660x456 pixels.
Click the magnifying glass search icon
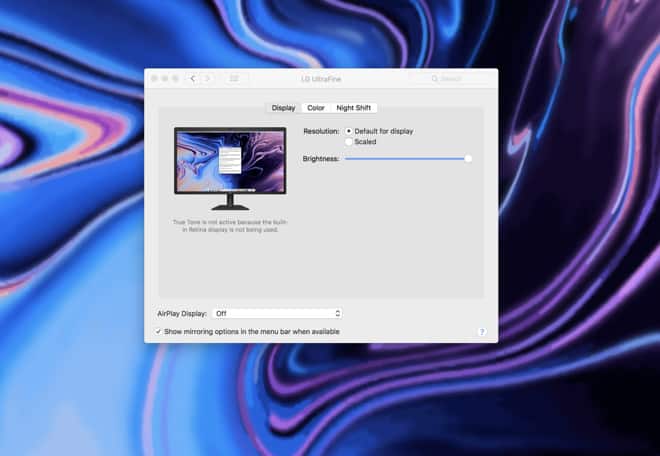pos(435,78)
